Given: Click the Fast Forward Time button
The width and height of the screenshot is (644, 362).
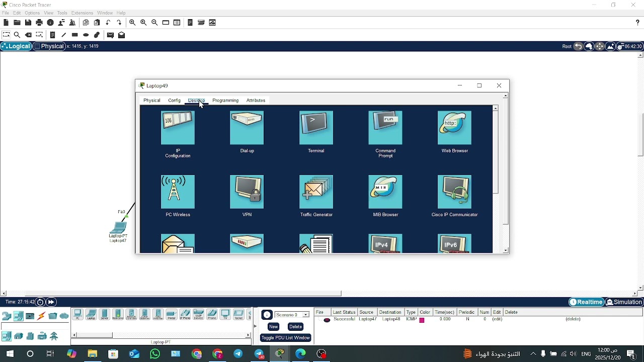Looking at the screenshot, I should 51,302.
